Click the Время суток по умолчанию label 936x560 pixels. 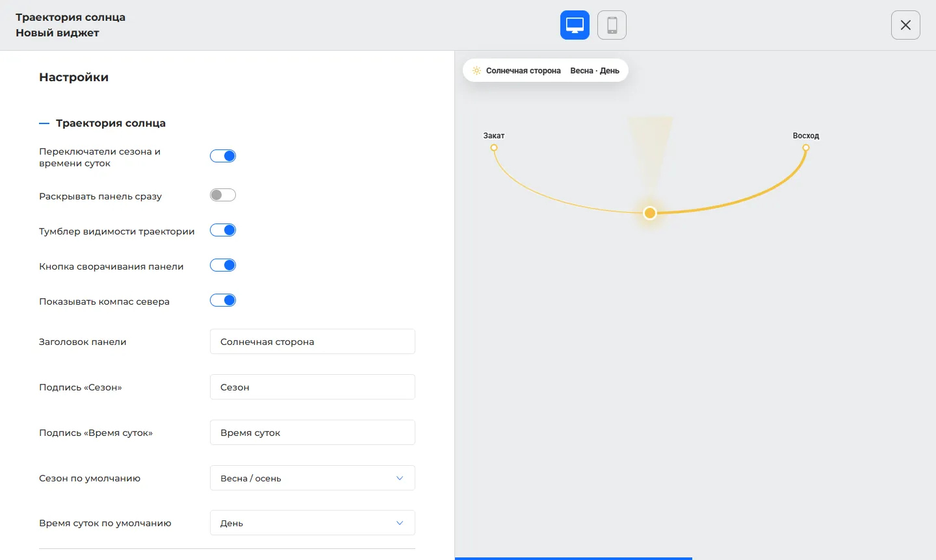[105, 523]
